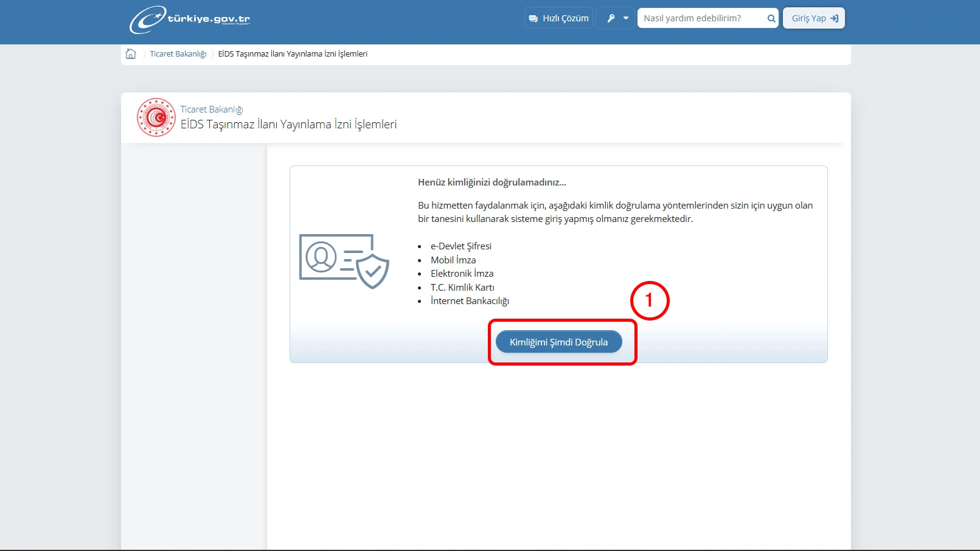
Task: Open Ticaret Bakanlığı link above the title
Action: [x=212, y=109]
